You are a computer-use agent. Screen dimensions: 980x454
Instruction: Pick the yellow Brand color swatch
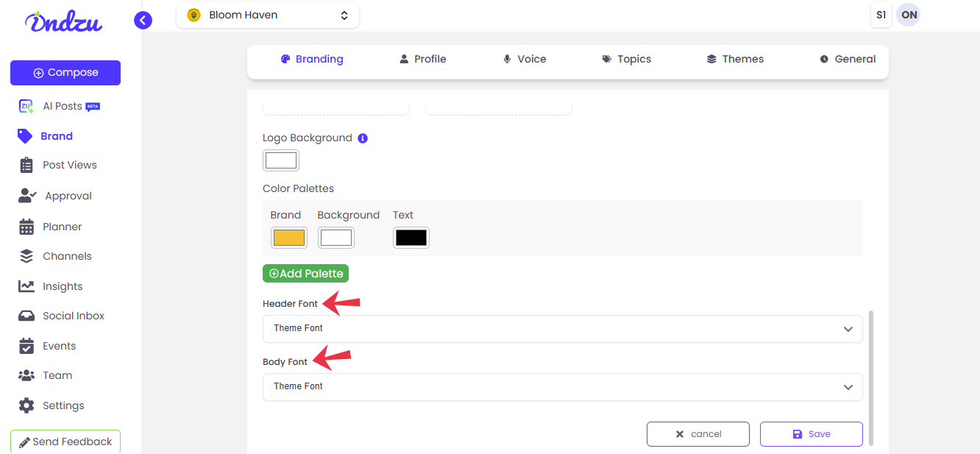click(x=288, y=238)
